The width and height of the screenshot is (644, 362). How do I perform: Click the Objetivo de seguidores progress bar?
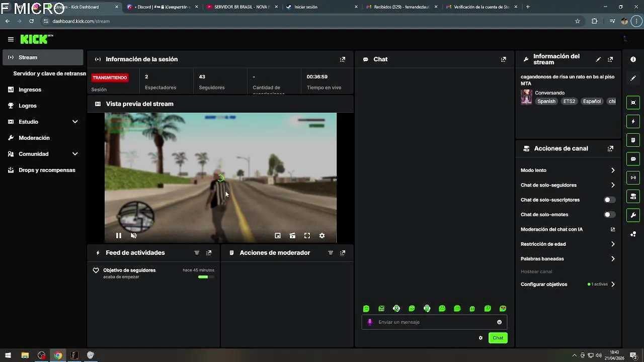pyautogui.click(x=206, y=277)
